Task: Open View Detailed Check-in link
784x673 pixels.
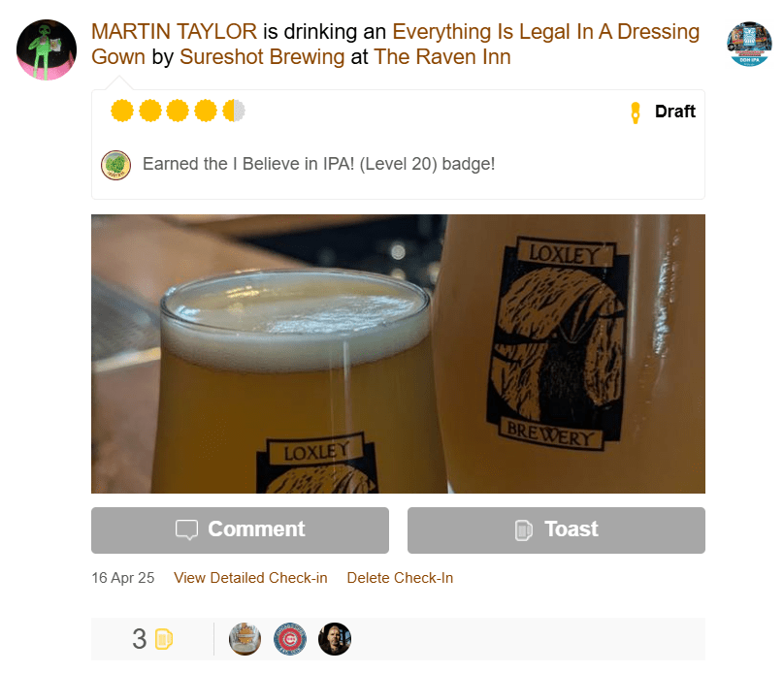Action: pyautogui.click(x=250, y=578)
